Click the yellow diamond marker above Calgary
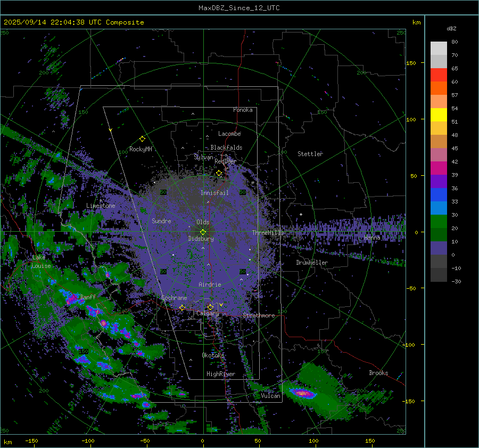 pyautogui.click(x=210, y=307)
